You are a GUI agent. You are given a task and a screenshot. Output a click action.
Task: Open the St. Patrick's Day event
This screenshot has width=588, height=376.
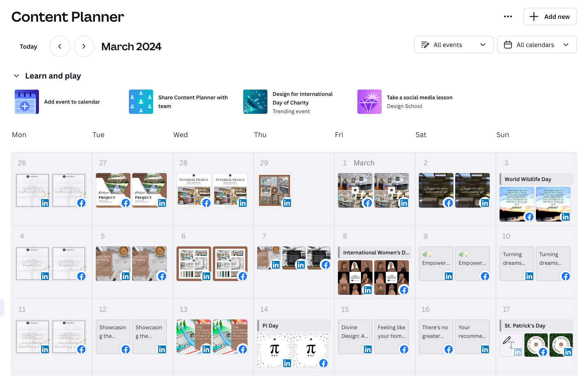click(x=536, y=325)
